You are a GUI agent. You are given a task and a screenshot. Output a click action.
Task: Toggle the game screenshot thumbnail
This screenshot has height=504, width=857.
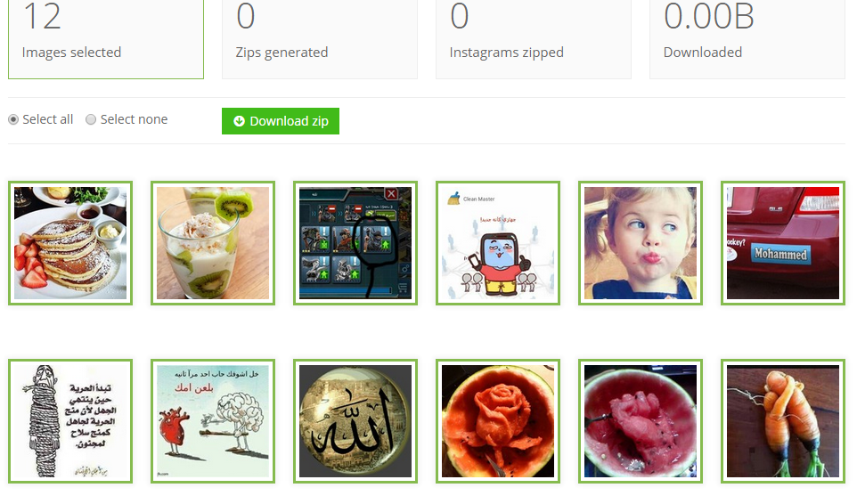coord(355,243)
